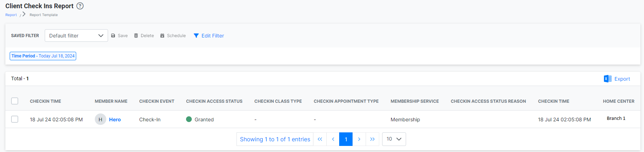Click the help question mark icon
Viewport: 644px width, 152px height.
pyautogui.click(x=80, y=6)
